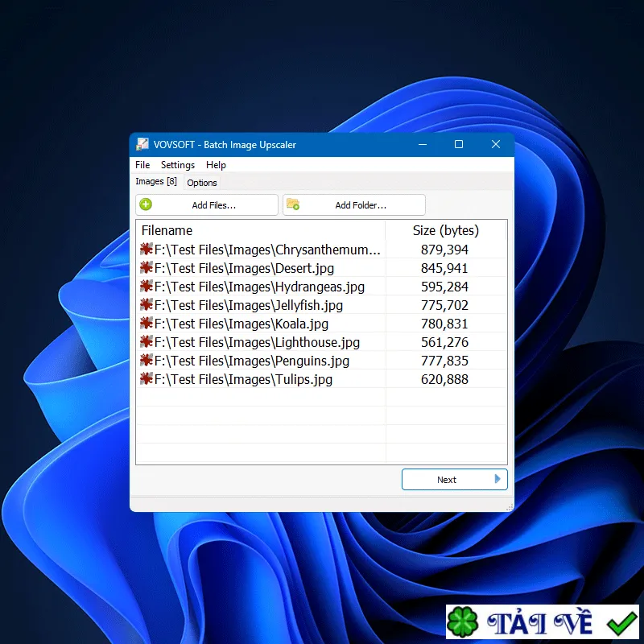Click the size value 595,284
This screenshot has height=644, width=644.
[444, 287]
